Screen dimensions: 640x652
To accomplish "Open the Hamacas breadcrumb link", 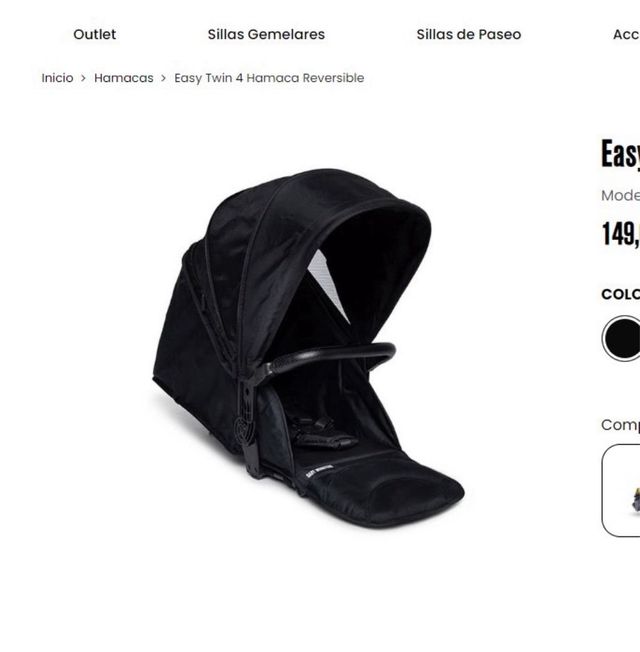I will (124, 78).
